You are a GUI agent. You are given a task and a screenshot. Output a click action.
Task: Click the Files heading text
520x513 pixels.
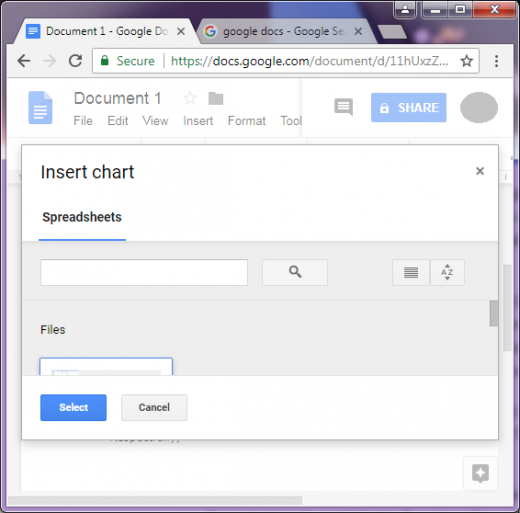(x=53, y=330)
